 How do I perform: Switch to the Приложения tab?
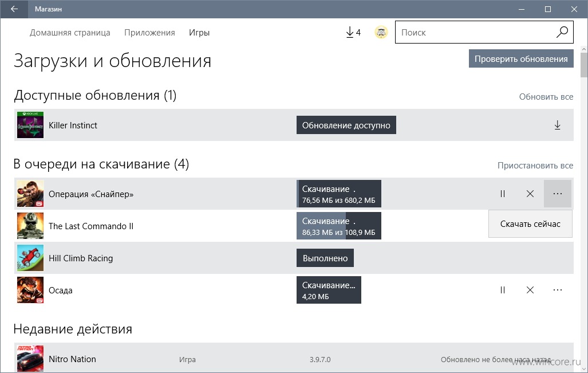tap(149, 33)
